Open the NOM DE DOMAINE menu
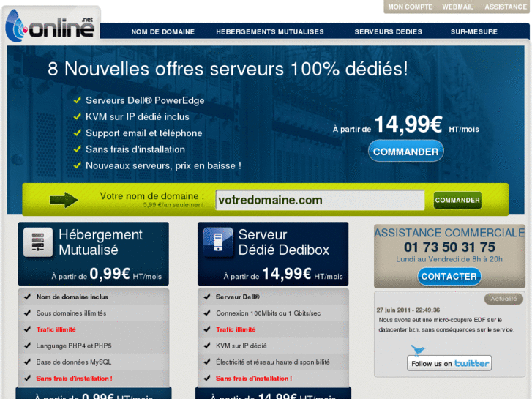Image resolution: width=532 pixels, height=399 pixels. [x=163, y=32]
